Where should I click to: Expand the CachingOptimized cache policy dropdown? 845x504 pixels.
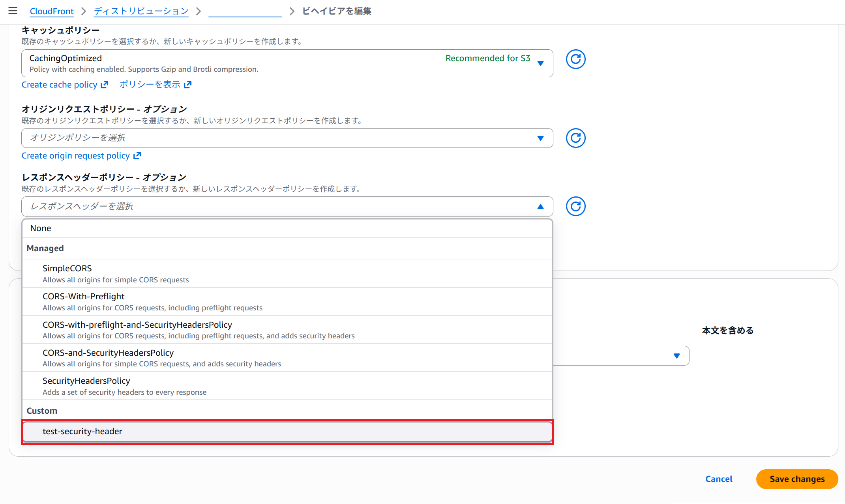pyautogui.click(x=287, y=63)
